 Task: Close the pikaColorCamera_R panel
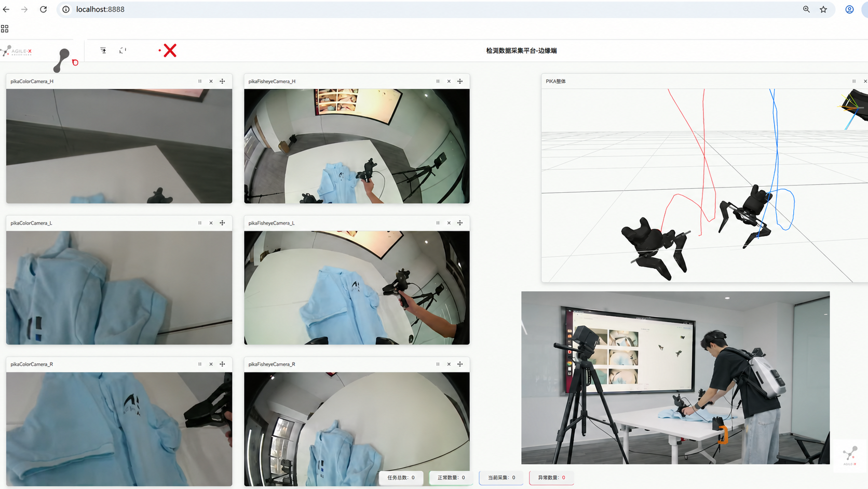pyautogui.click(x=211, y=364)
